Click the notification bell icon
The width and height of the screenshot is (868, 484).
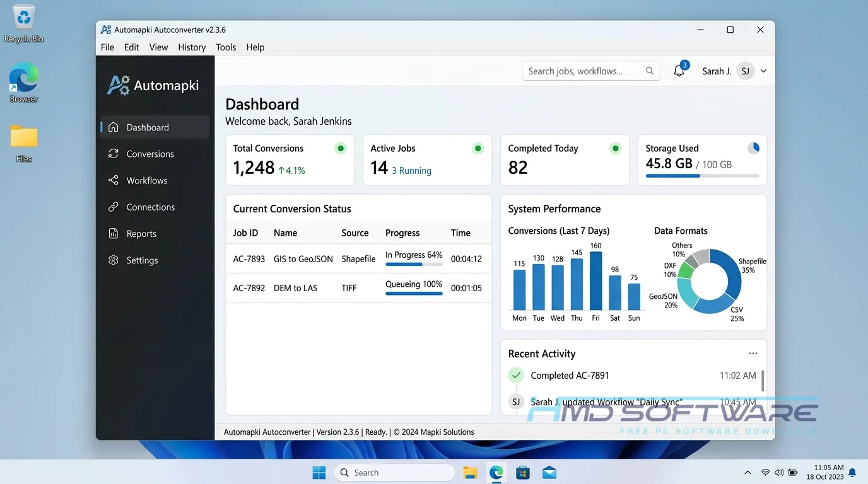[679, 71]
